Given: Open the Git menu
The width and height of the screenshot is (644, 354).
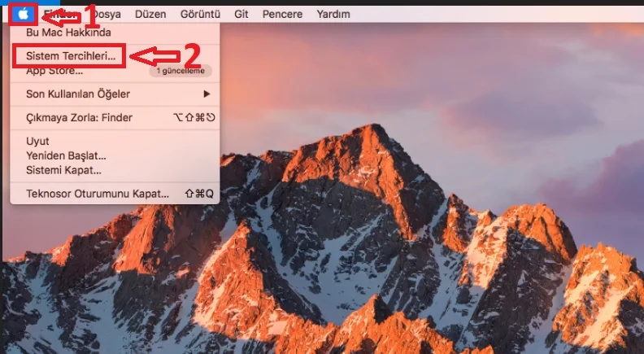Looking at the screenshot, I should [241, 15].
